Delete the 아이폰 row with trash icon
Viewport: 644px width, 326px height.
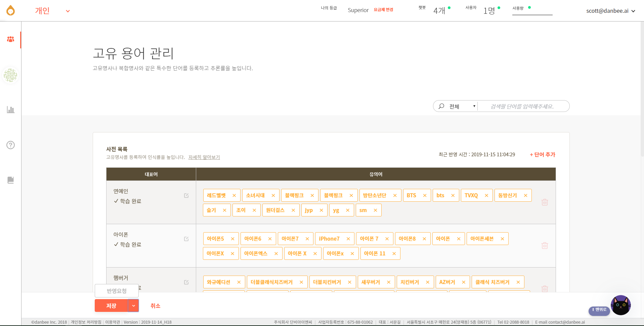(x=545, y=246)
